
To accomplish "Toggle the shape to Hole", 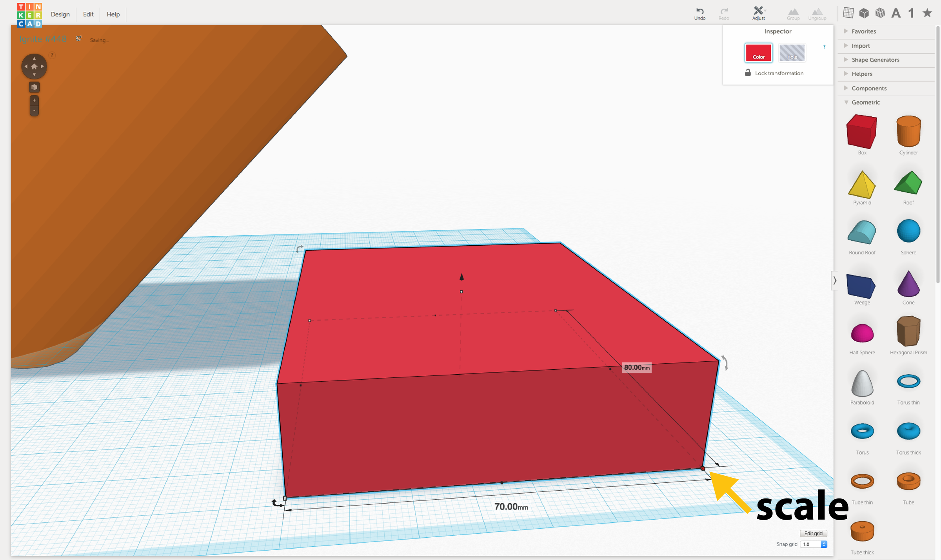I will (x=792, y=53).
